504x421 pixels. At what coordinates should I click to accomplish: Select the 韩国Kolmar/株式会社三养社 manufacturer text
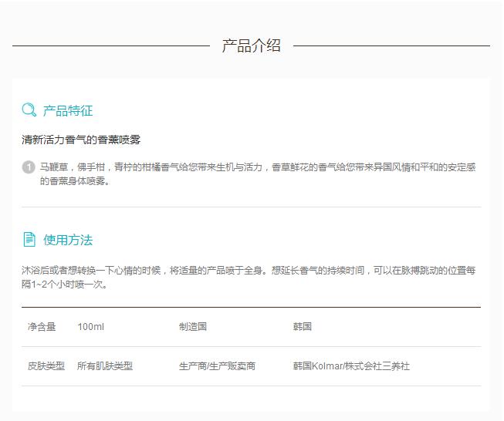click(351, 366)
